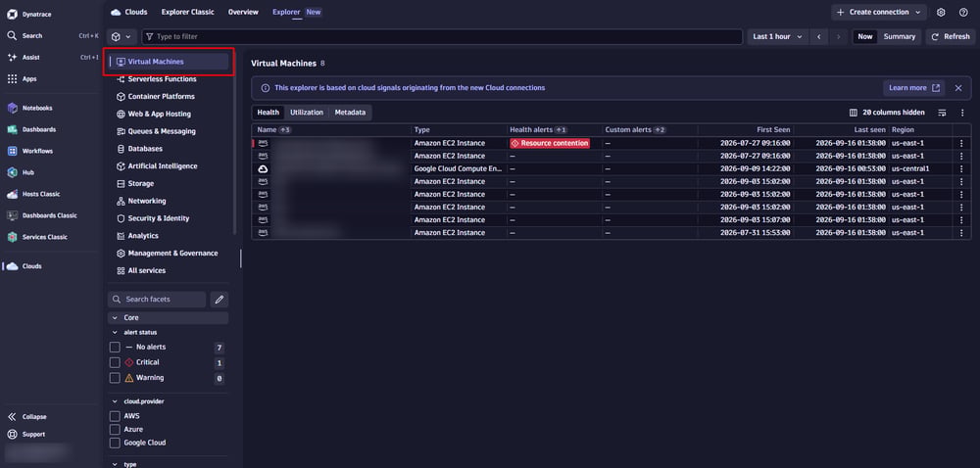Screen dimensions: 980x468
Task: Open the Last 1 hour timeframe dropdown
Action: [x=777, y=37]
